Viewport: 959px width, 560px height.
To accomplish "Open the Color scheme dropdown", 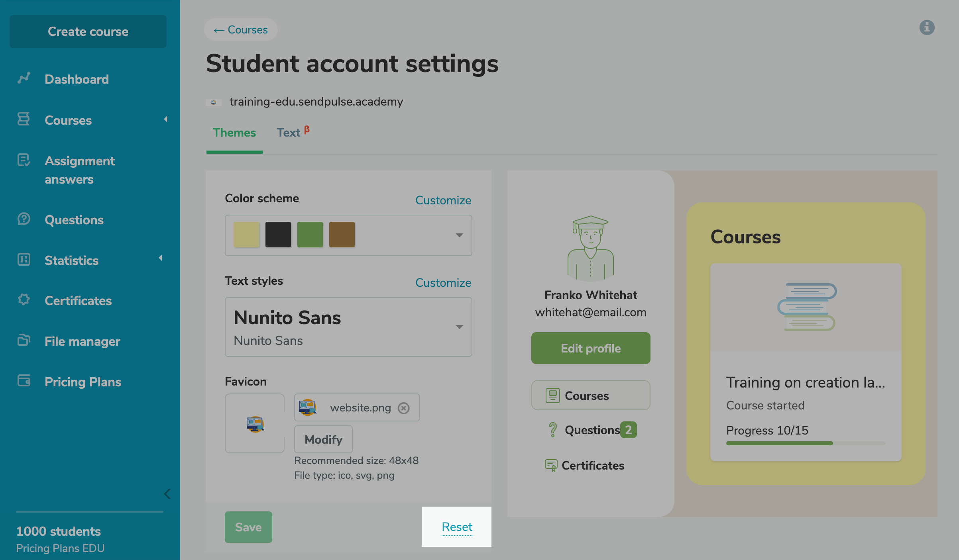I will 459,235.
